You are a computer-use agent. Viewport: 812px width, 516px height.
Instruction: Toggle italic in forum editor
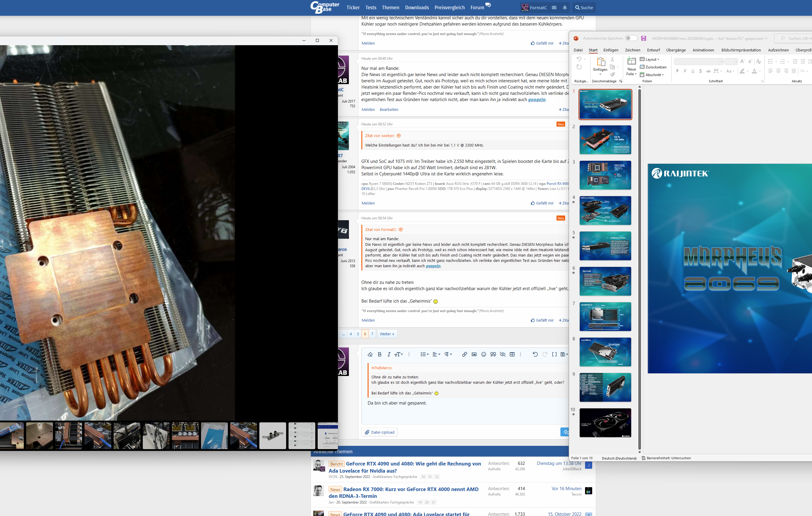coord(389,354)
